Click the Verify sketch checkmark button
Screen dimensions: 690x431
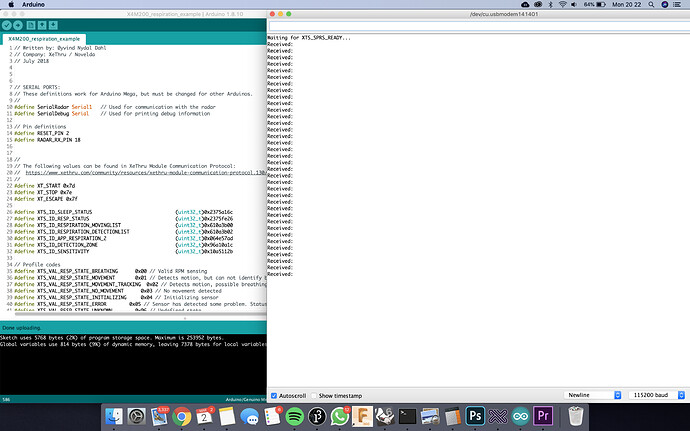pyautogui.click(x=6, y=26)
